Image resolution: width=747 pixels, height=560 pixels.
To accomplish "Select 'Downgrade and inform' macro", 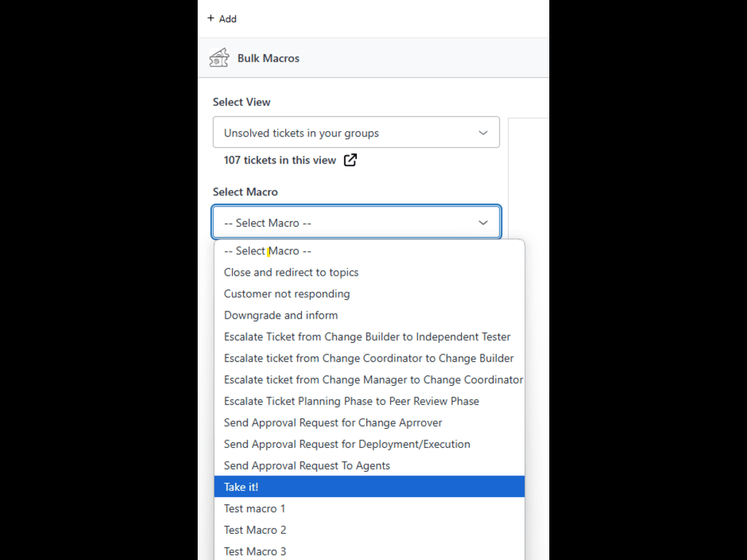I will click(x=281, y=315).
